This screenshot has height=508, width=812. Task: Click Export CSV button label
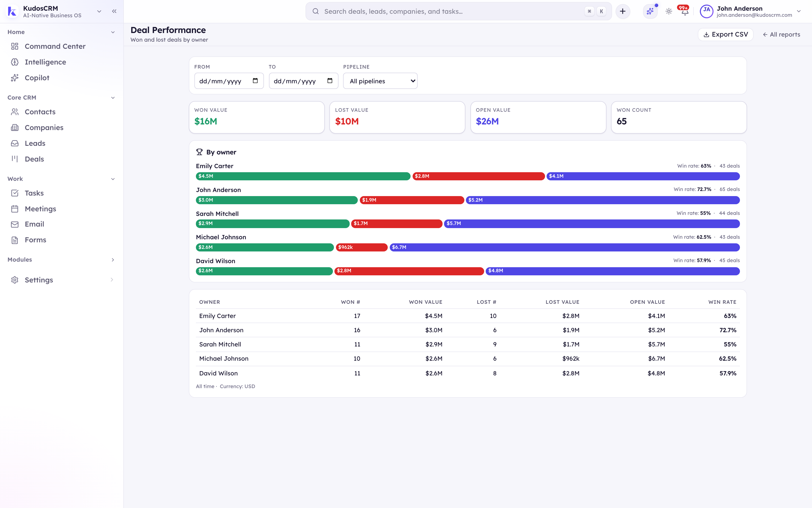point(730,35)
